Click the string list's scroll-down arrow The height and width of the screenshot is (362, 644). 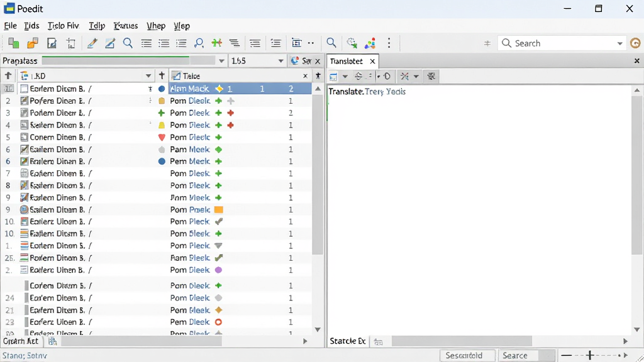tap(318, 329)
